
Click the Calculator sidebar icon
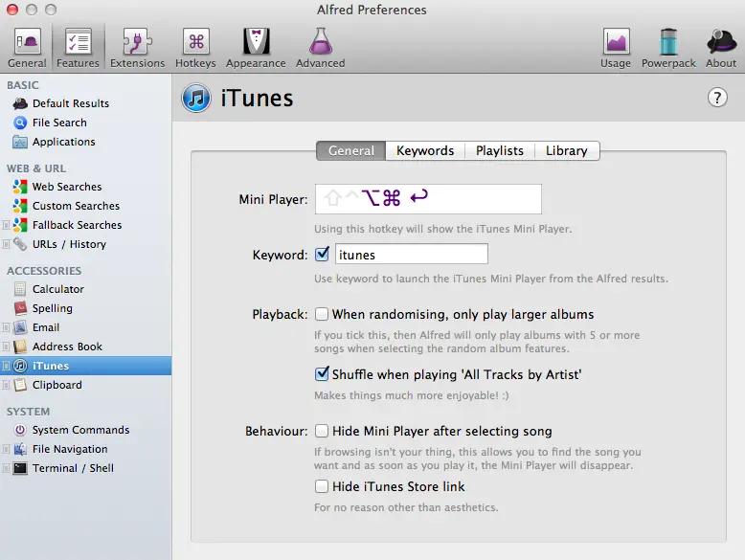point(20,289)
